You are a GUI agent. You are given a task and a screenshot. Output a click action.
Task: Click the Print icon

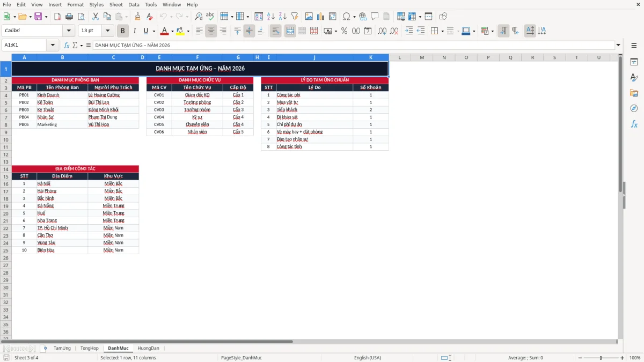coord(69,17)
